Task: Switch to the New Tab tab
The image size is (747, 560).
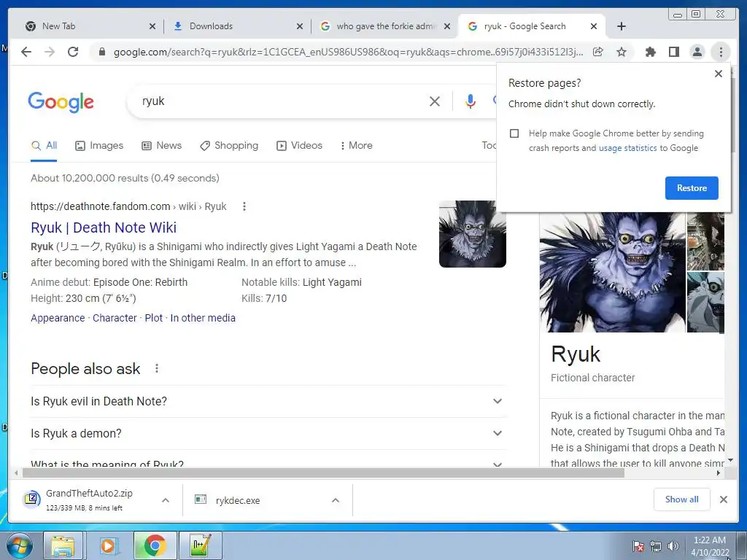Action: pos(90,26)
